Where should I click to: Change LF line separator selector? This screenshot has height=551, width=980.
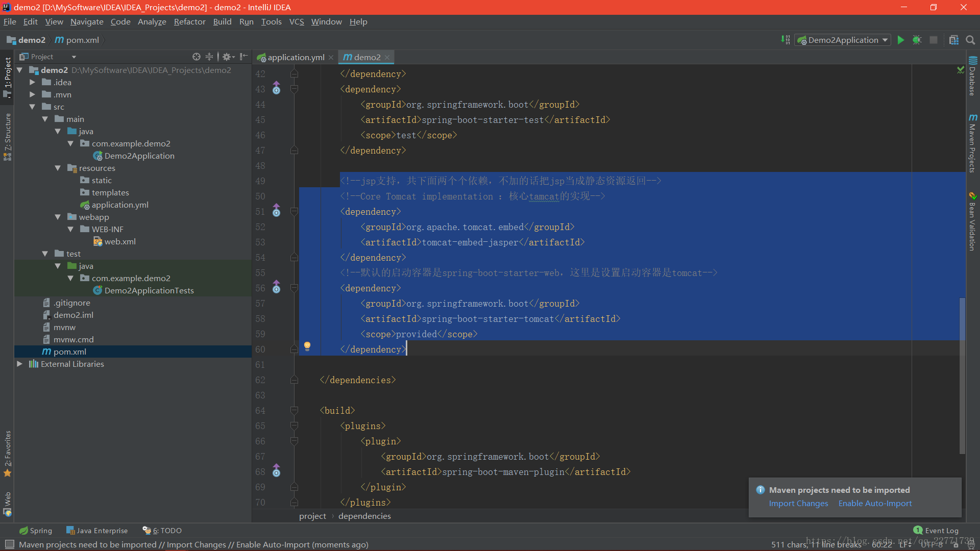click(905, 544)
